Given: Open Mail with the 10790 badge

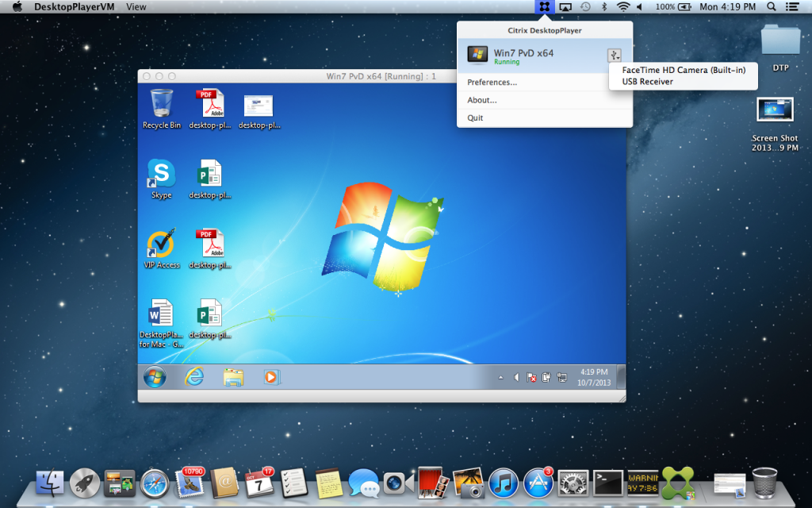Looking at the screenshot, I should 190,482.
